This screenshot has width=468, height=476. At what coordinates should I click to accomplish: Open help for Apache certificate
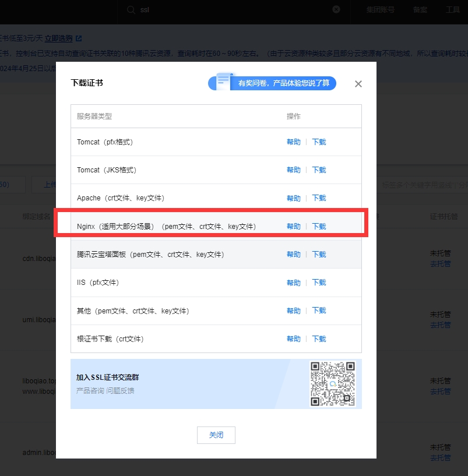tap(293, 198)
